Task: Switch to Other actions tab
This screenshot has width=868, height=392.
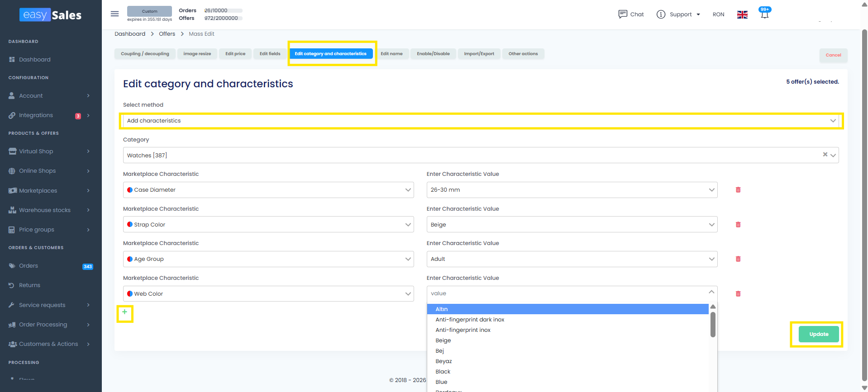Action: point(523,54)
